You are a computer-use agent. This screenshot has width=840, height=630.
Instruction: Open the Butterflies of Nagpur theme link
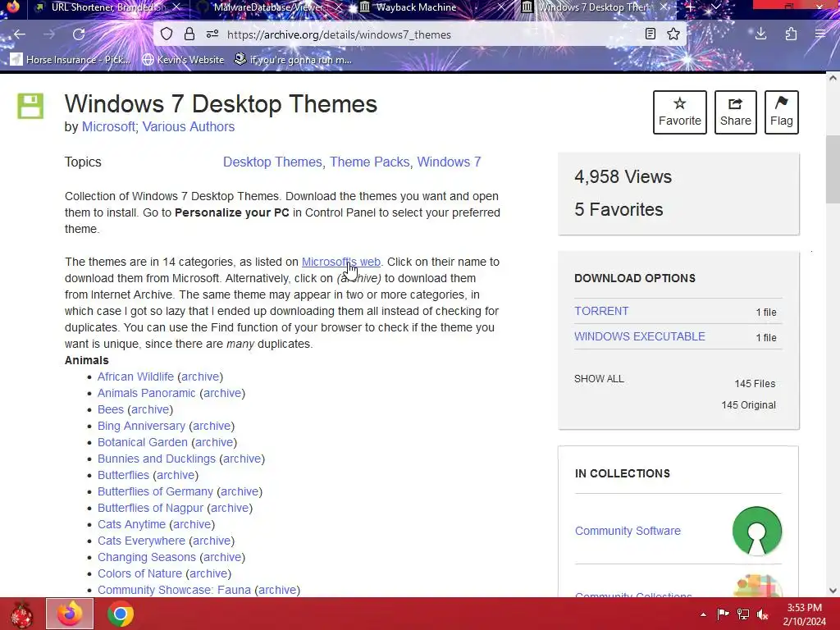pyautogui.click(x=151, y=508)
